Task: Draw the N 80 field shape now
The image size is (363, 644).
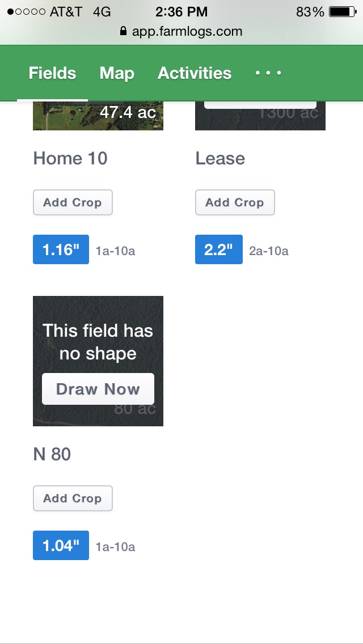Action: (x=98, y=389)
